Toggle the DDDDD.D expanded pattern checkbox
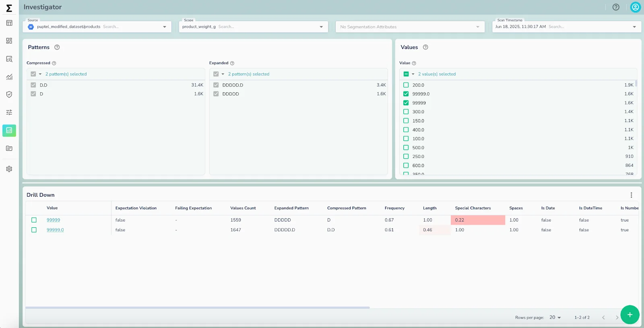The height and width of the screenshot is (328, 644). pyautogui.click(x=216, y=85)
